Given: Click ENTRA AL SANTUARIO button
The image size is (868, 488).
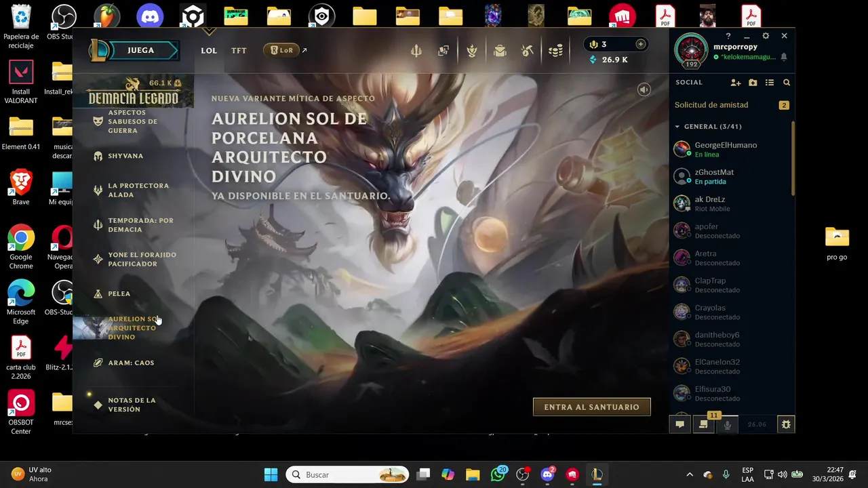Looking at the screenshot, I should [591, 407].
